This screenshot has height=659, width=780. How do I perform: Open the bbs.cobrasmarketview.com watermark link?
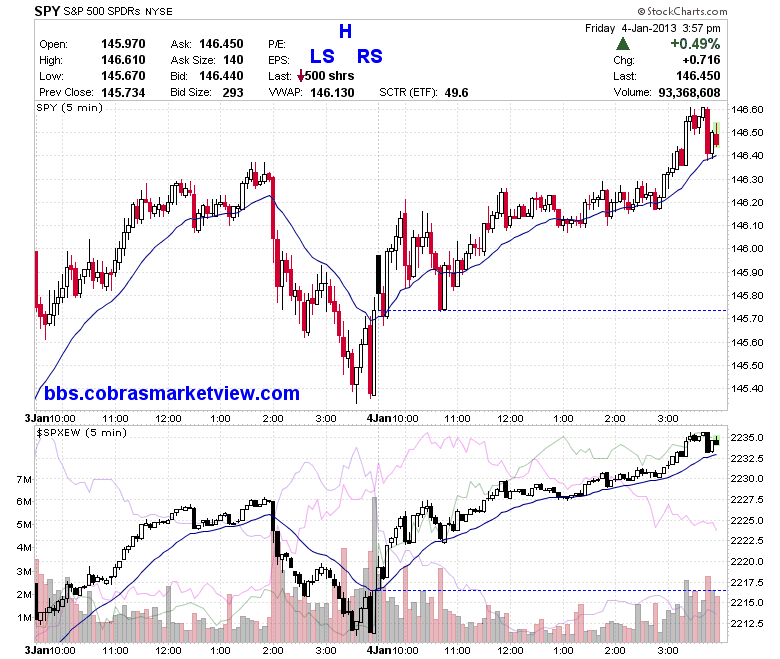point(172,393)
